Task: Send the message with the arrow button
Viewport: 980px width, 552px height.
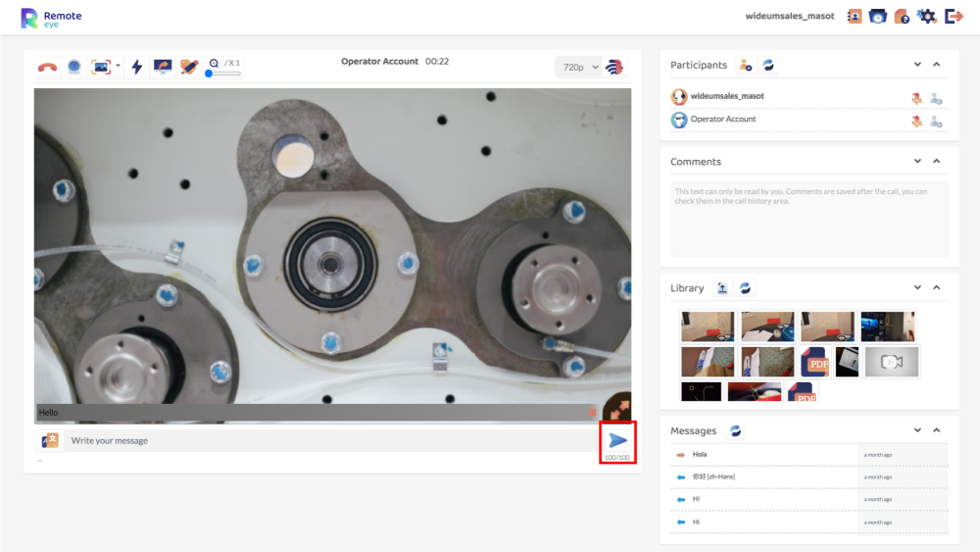Action: [x=617, y=441]
